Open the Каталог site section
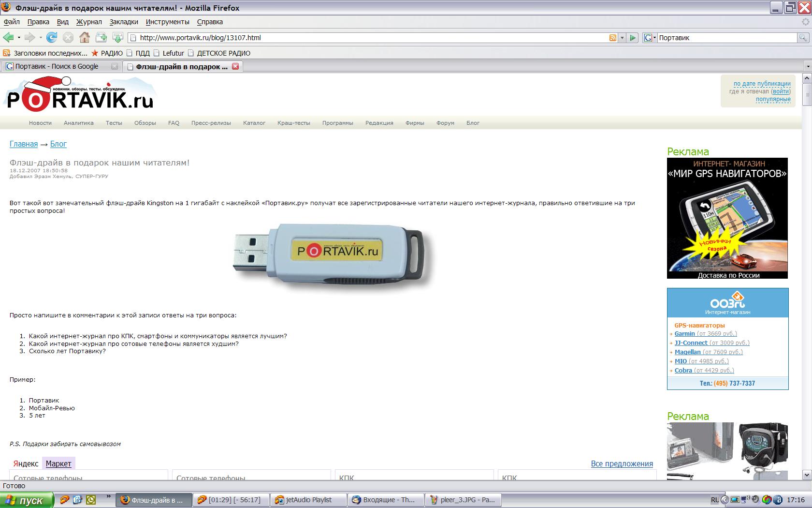Image resolution: width=812 pixels, height=508 pixels. tap(254, 123)
